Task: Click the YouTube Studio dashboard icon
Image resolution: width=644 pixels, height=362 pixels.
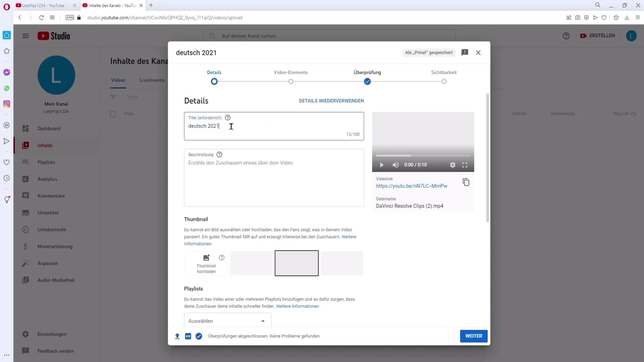Action: [25, 128]
